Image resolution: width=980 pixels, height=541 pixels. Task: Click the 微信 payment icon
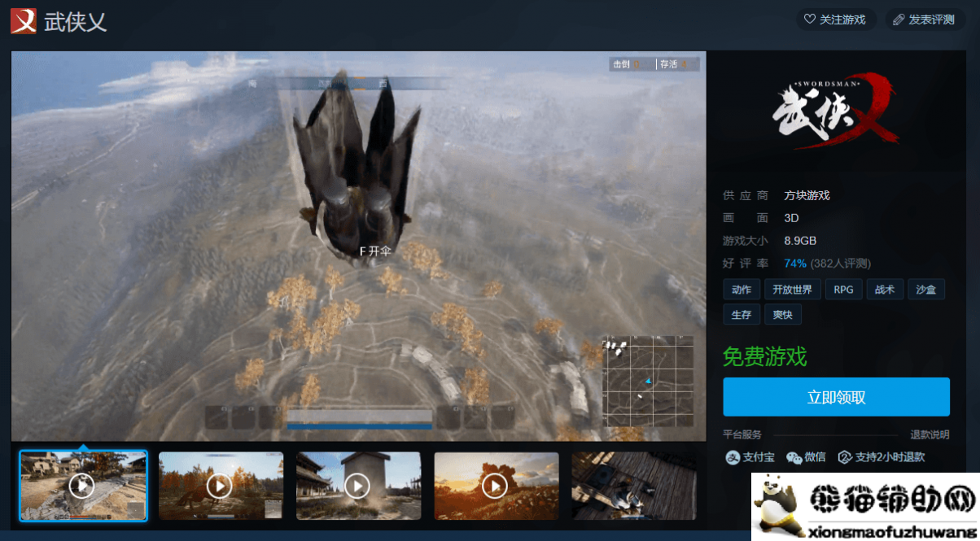coord(794,457)
